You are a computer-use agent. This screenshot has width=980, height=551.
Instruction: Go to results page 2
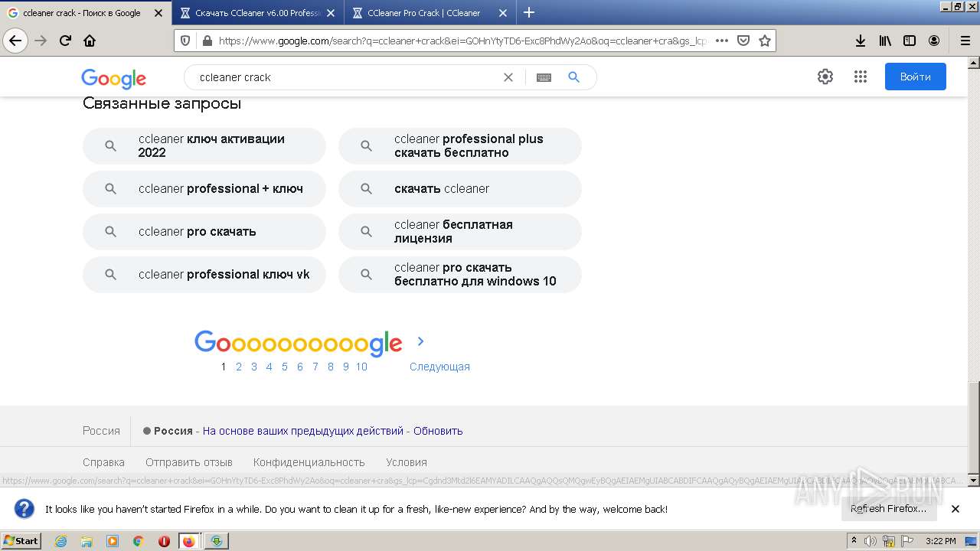click(239, 367)
